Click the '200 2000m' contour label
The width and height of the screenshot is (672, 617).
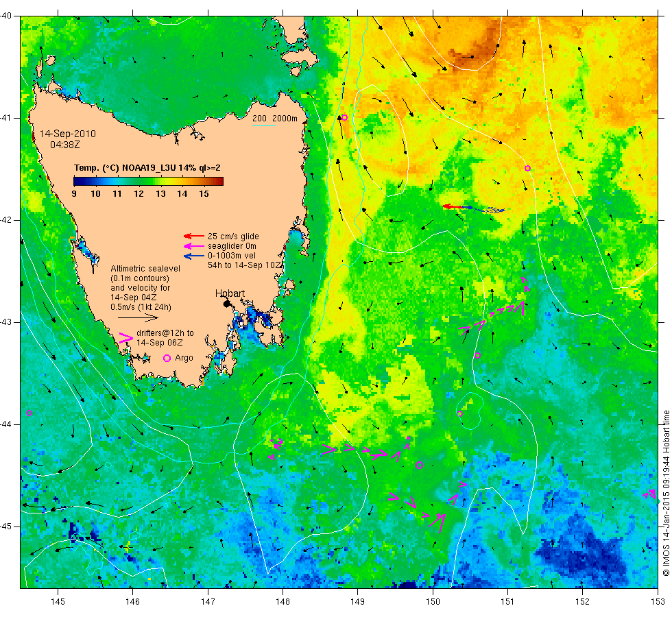pos(275,118)
